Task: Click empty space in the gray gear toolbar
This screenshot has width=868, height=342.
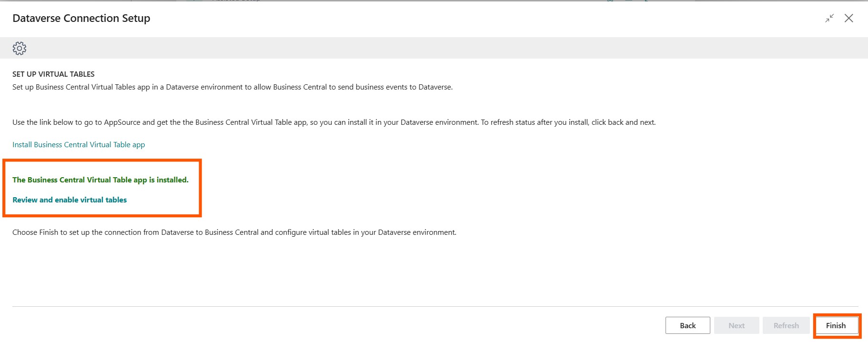Action: pyautogui.click(x=429, y=48)
